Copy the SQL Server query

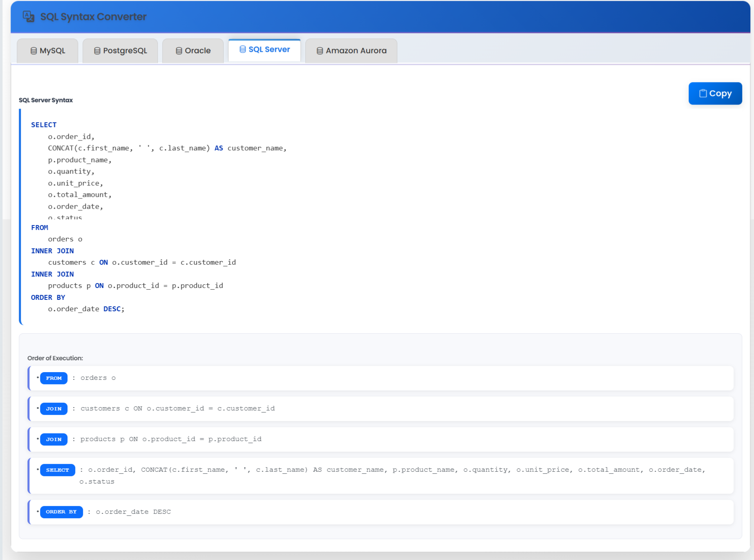(x=715, y=94)
